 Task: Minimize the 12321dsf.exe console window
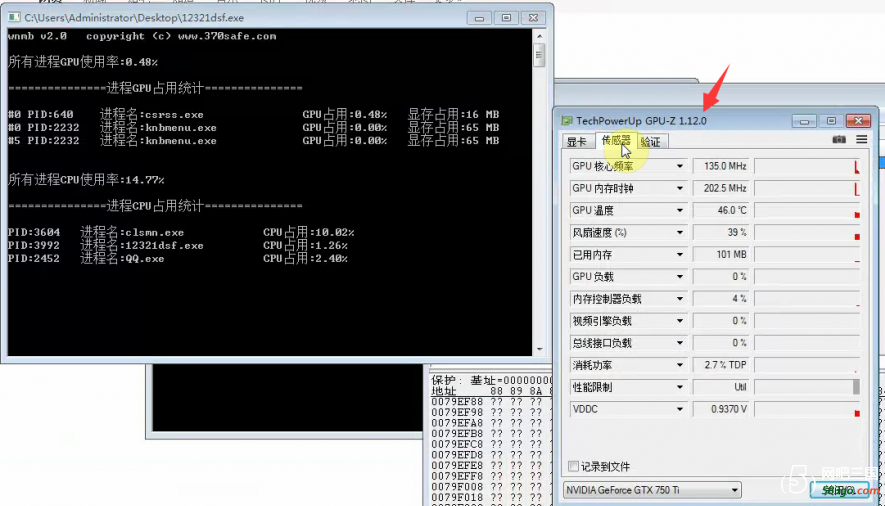pyautogui.click(x=479, y=18)
